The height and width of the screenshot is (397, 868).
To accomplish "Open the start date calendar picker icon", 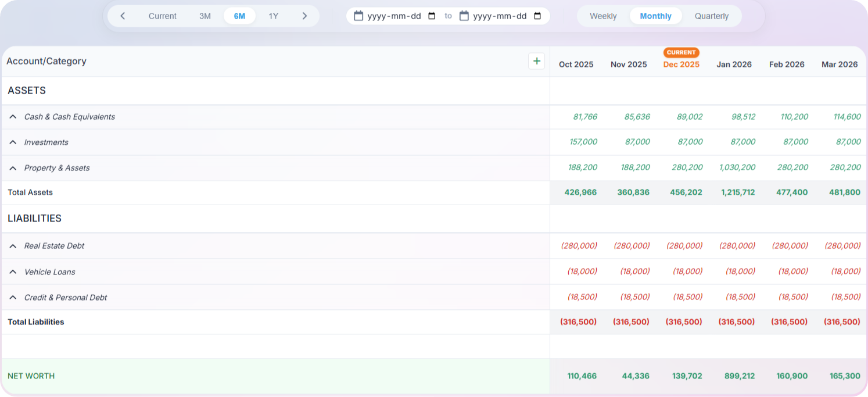I will point(432,16).
